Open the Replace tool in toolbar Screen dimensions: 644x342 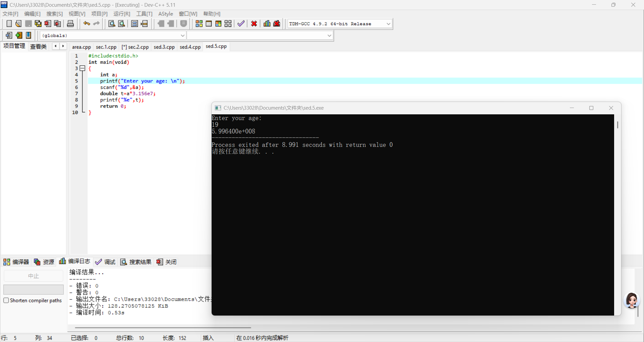pyautogui.click(x=122, y=23)
